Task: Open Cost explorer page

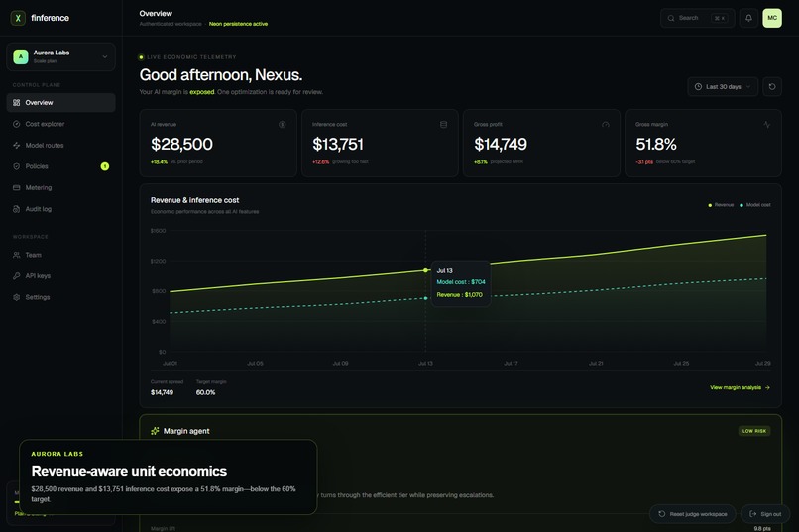Action: (x=60, y=124)
